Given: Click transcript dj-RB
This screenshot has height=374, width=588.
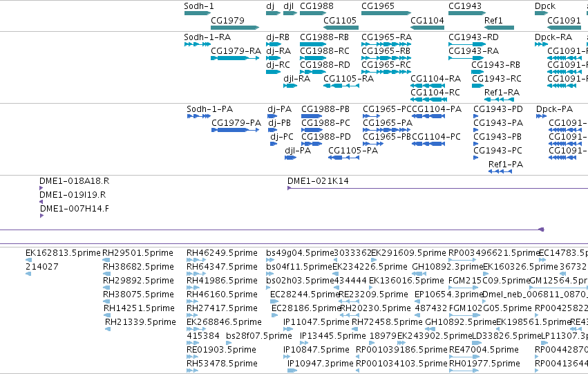Looking at the screenshot, I should click(274, 44).
